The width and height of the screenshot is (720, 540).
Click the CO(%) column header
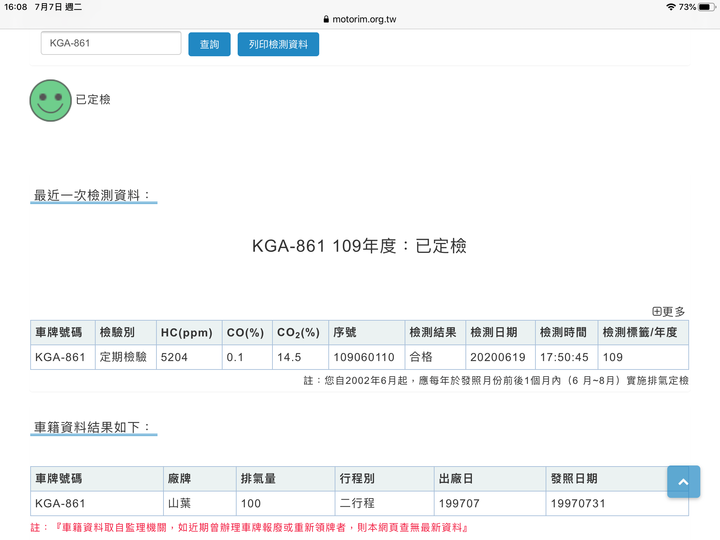(245, 332)
